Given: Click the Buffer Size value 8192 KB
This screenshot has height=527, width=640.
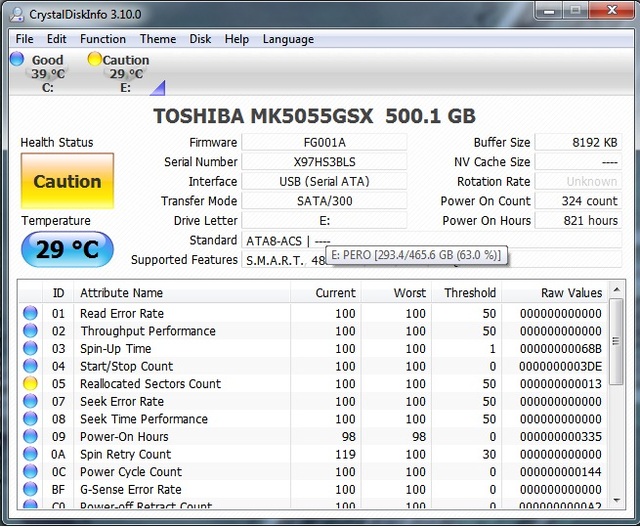Looking at the screenshot, I should point(578,142).
